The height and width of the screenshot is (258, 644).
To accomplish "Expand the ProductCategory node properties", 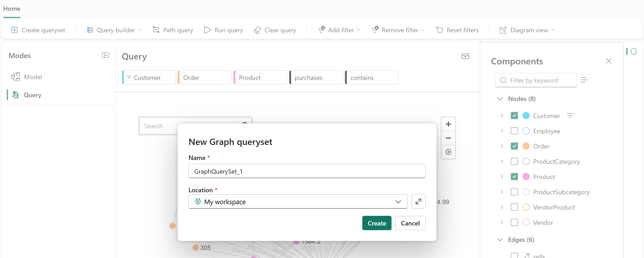I will coord(502,161).
